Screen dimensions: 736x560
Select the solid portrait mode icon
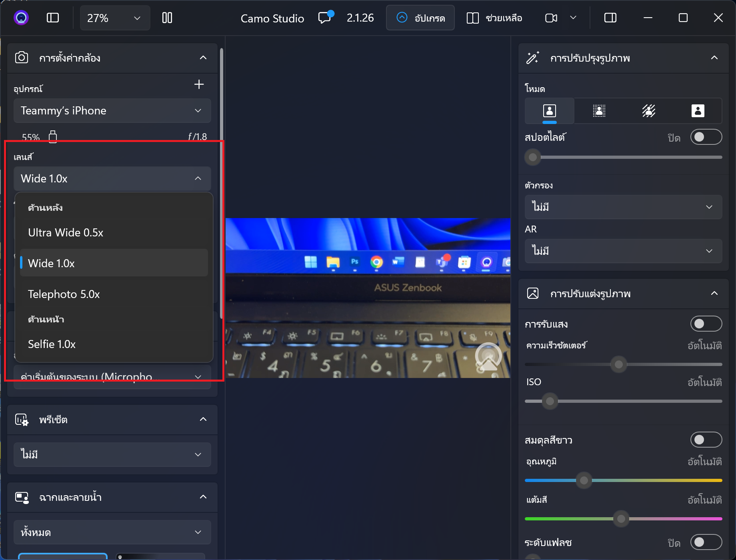698,111
